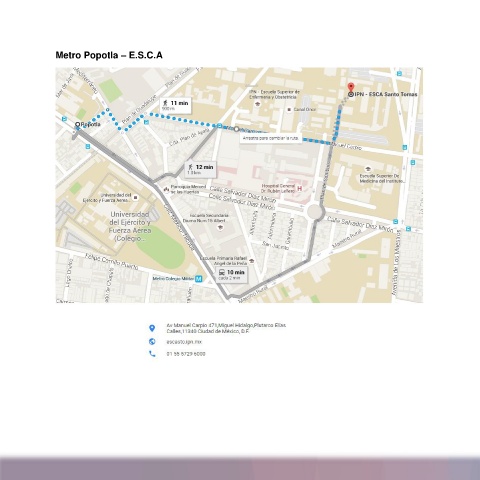Click the Av Manuel Carpio address text

click(226, 328)
